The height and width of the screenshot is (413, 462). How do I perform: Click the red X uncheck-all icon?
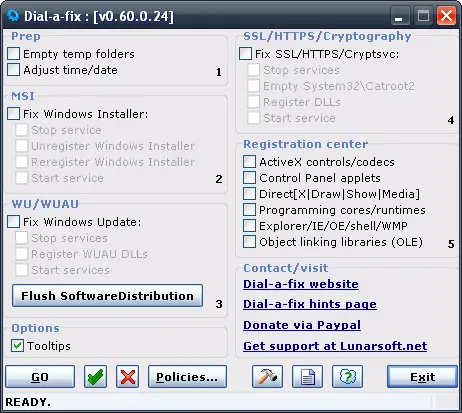coord(128,377)
